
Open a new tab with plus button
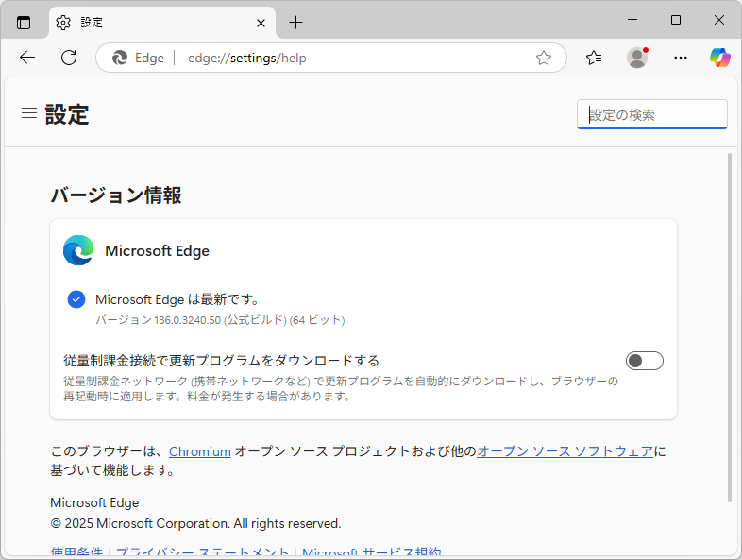pos(295,23)
